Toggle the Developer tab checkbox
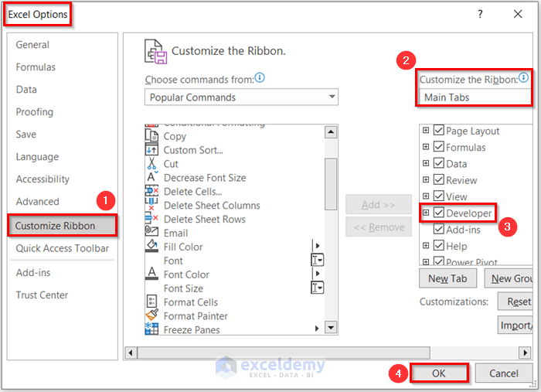 (x=439, y=212)
